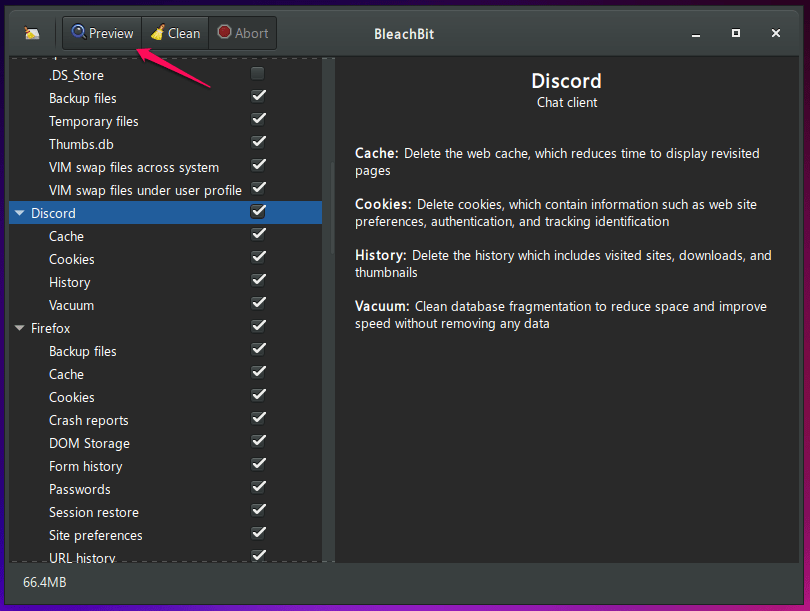Toggle DOM Storage checkbox
The height and width of the screenshot is (611, 810).
(x=258, y=442)
